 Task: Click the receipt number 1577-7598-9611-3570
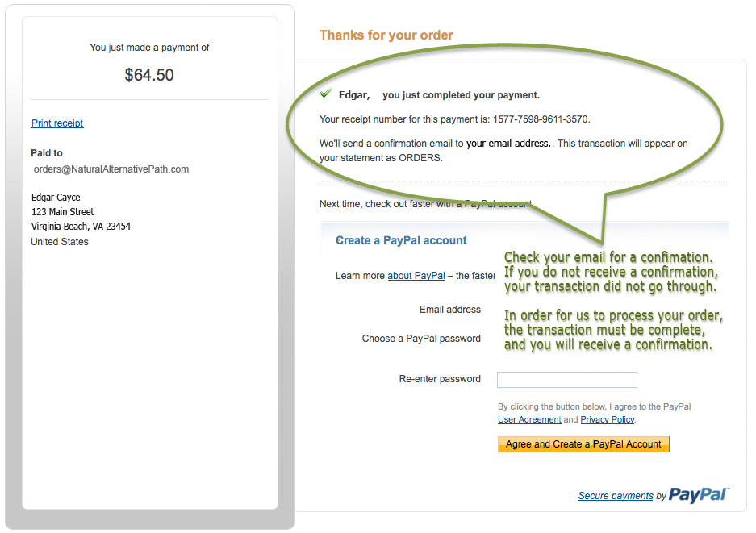[540, 119]
